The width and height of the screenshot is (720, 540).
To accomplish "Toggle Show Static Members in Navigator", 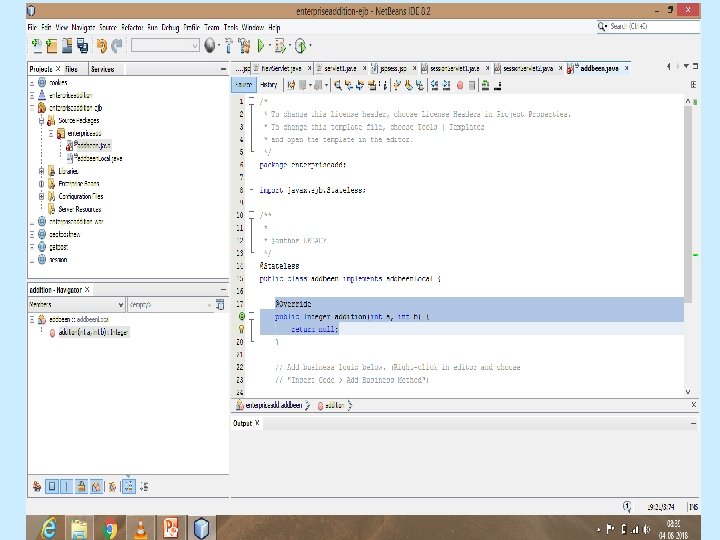I will point(67,486).
